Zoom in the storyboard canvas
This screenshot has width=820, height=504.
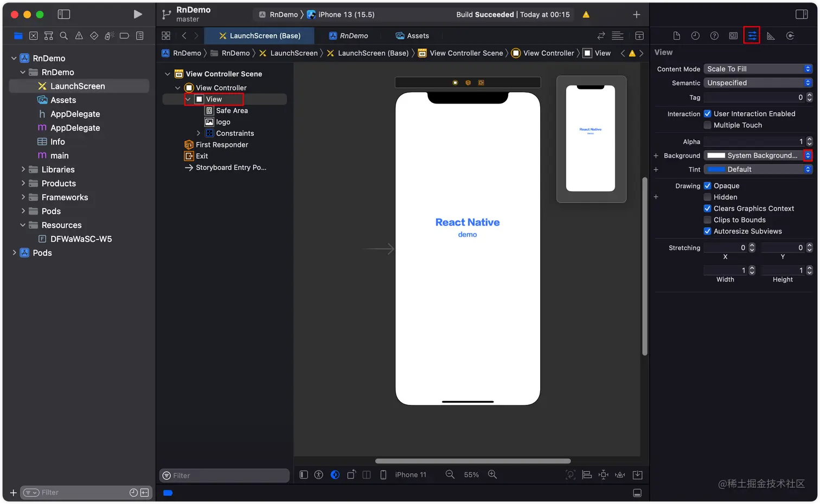pos(492,474)
